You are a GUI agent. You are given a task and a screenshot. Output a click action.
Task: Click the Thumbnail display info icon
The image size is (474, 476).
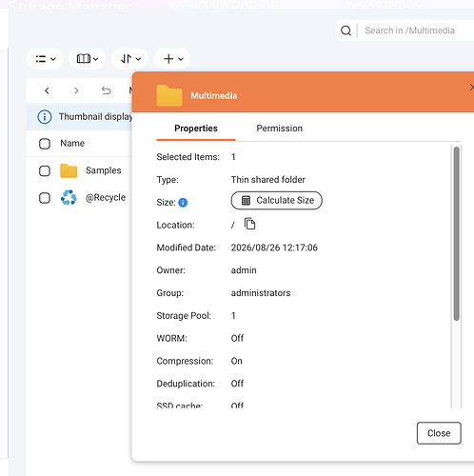tap(45, 117)
